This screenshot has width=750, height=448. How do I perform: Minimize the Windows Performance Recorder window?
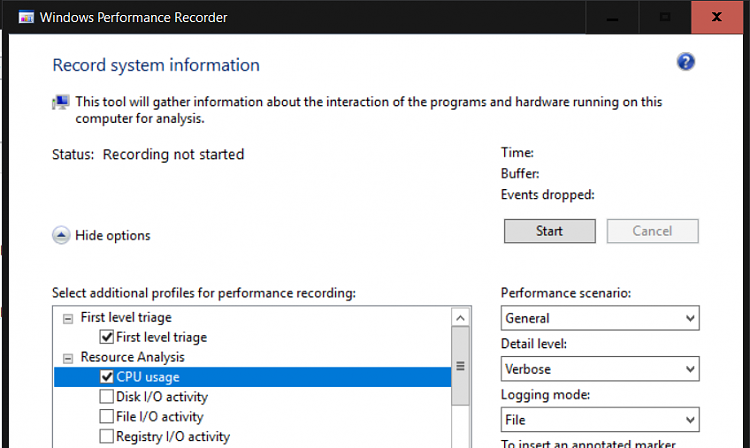(x=612, y=17)
